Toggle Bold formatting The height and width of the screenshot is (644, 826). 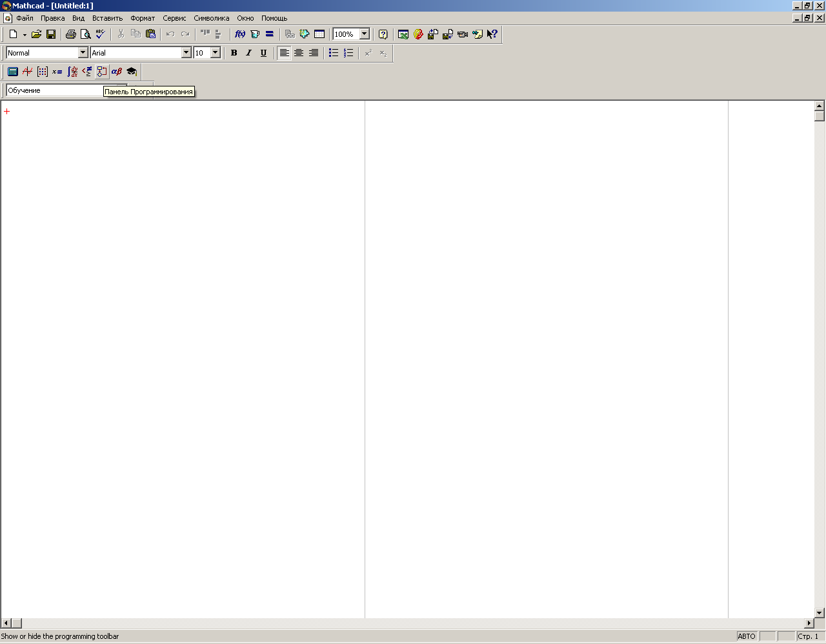point(234,53)
